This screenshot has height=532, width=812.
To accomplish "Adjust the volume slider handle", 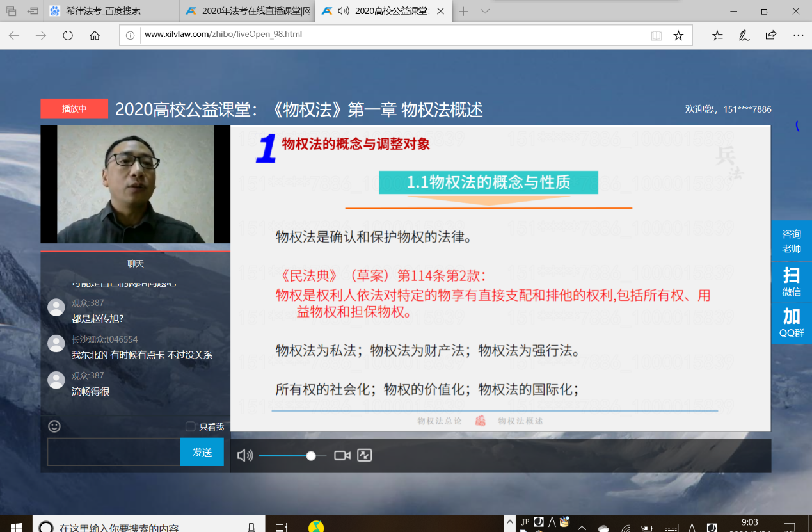I will click(x=311, y=456).
